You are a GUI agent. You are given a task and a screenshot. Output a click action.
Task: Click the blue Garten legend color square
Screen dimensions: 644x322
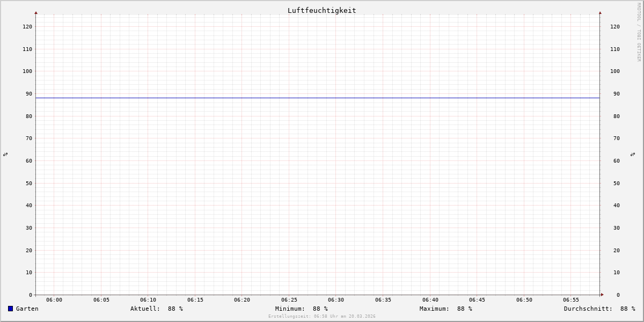click(x=10, y=309)
